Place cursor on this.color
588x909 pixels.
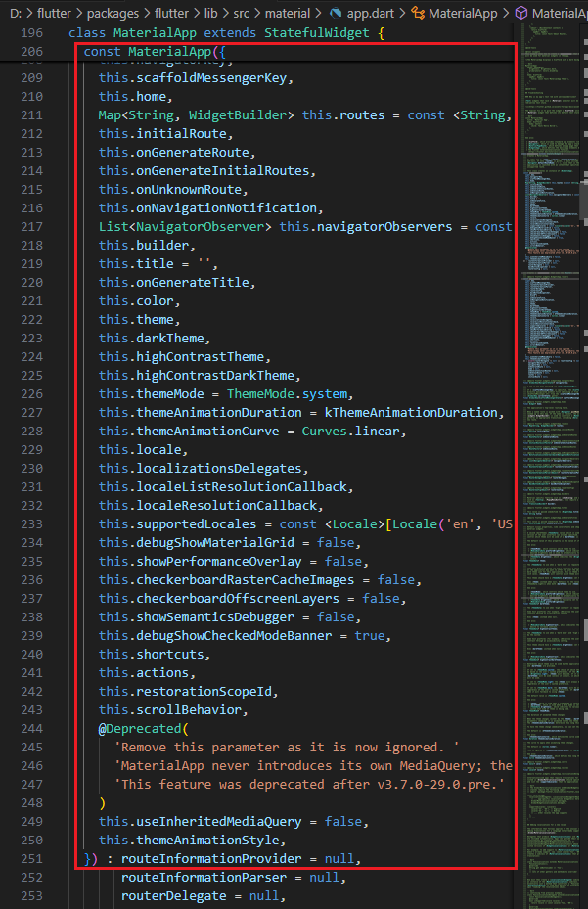(139, 300)
